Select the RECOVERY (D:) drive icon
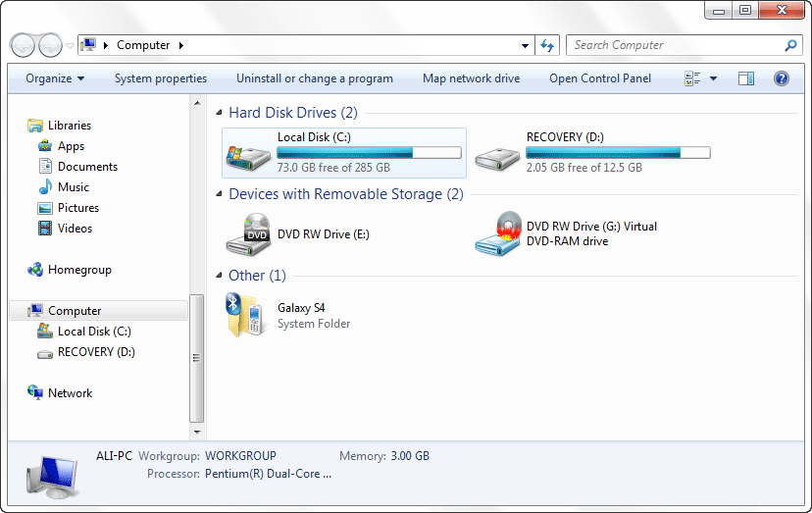 pyautogui.click(x=497, y=158)
